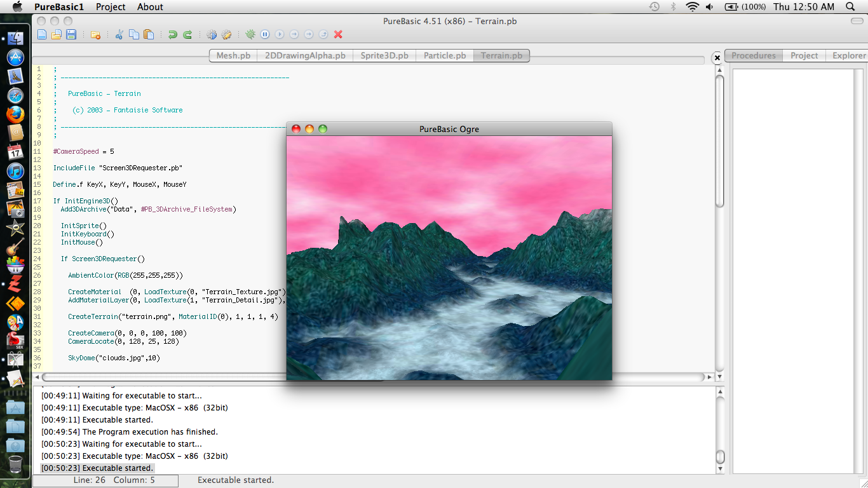Click the Cut scissors icon
Image resolution: width=868 pixels, height=488 pixels.
point(119,34)
